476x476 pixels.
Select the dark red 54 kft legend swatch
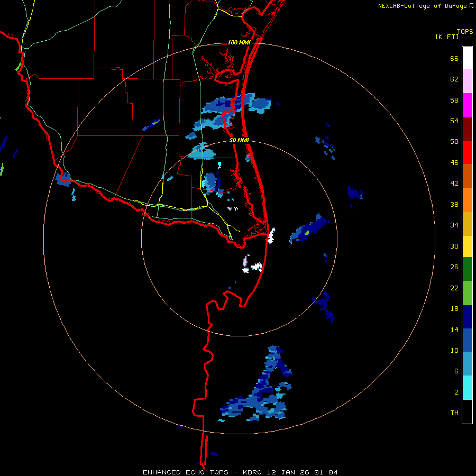click(467, 129)
